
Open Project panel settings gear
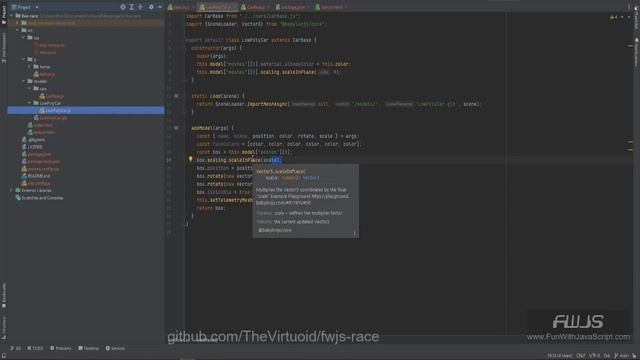pyautogui.click(x=151, y=7)
